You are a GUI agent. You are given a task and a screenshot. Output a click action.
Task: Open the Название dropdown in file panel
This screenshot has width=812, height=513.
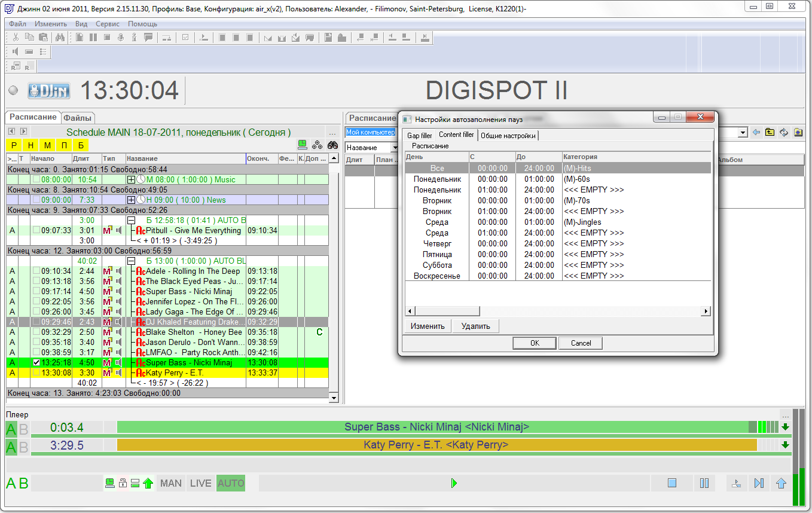coord(395,147)
